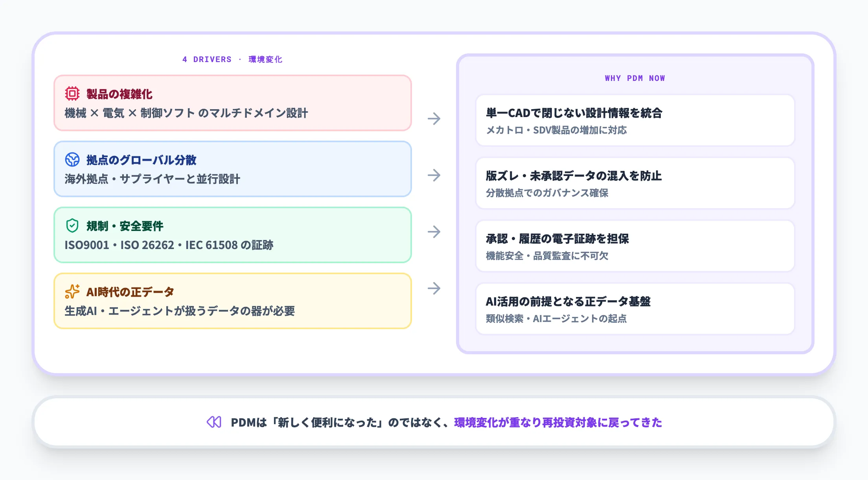Click the 製品の複雑化 title text
The height and width of the screenshot is (480, 868).
tap(120, 94)
